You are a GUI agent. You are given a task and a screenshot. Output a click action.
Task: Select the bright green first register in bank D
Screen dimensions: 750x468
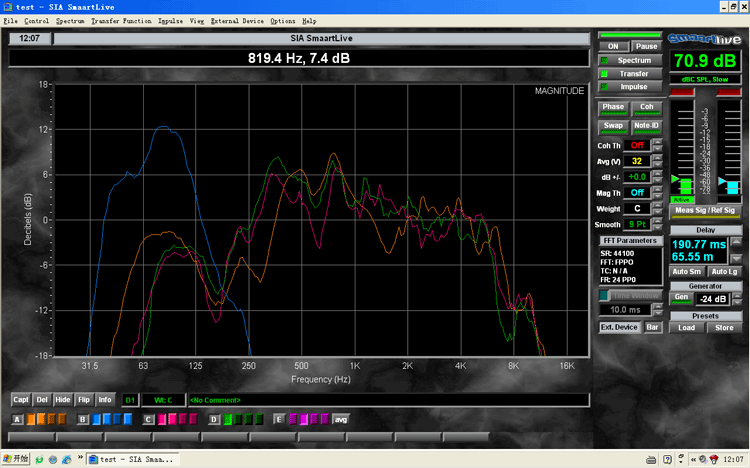pyautogui.click(x=228, y=420)
